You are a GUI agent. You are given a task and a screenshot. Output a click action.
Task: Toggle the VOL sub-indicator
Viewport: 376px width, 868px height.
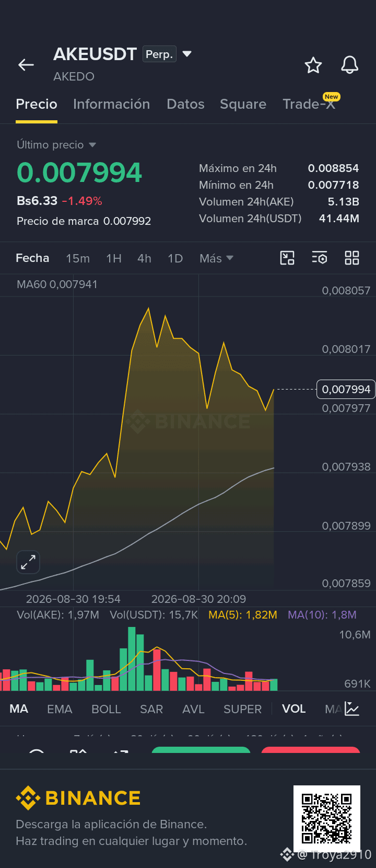(x=293, y=709)
